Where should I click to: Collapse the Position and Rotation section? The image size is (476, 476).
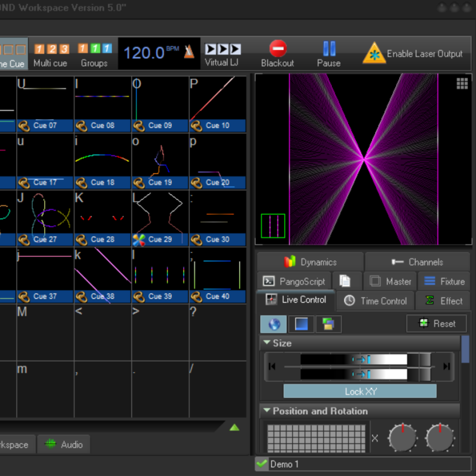pyautogui.click(x=266, y=411)
